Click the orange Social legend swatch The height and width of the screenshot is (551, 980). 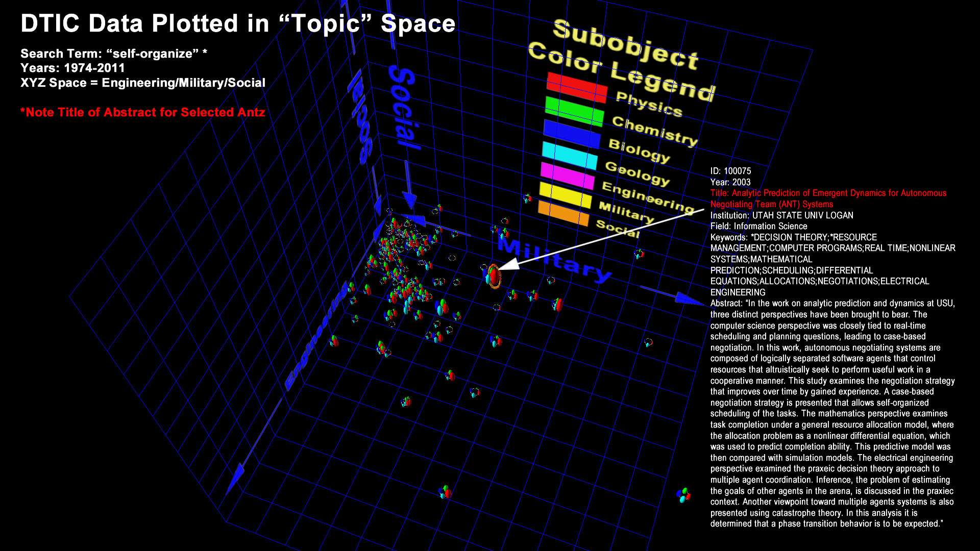(x=563, y=213)
